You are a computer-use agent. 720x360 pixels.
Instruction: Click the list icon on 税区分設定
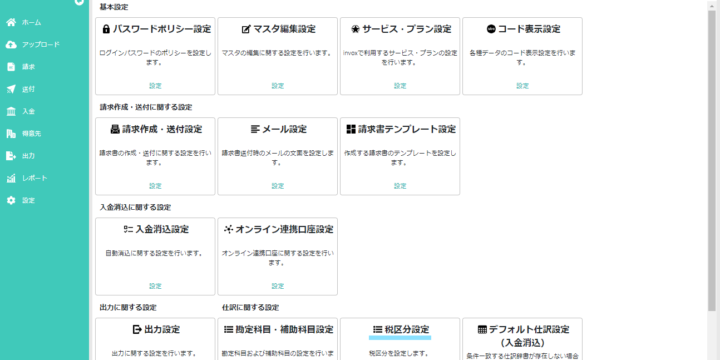pyautogui.click(x=377, y=329)
